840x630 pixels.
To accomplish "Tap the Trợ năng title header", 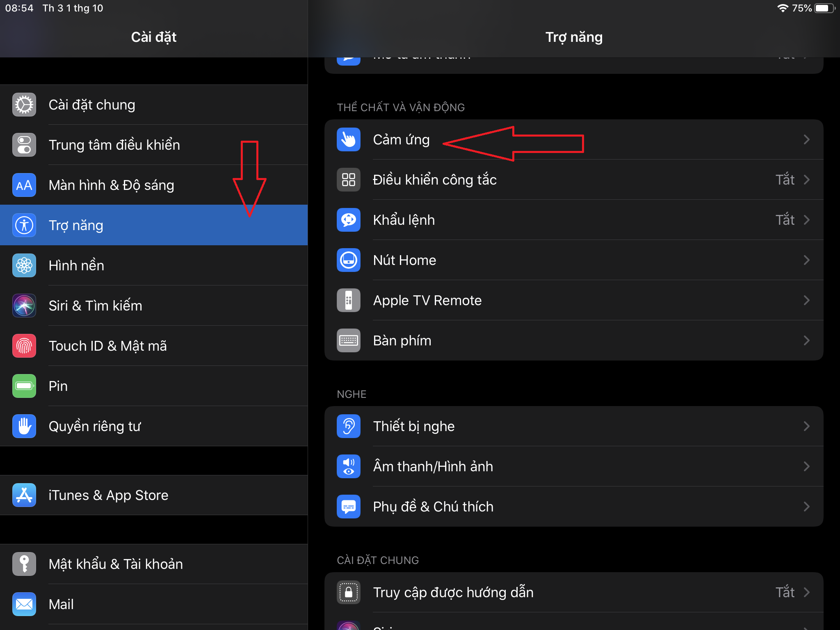I will coord(574,37).
